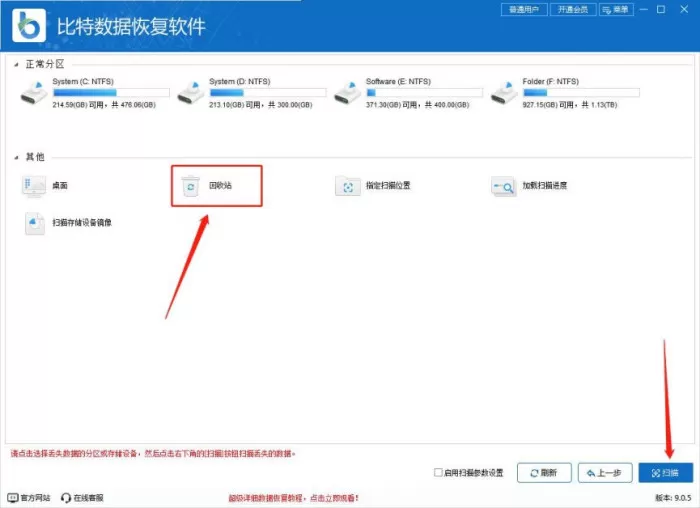
Task: Click the F: drive usage bar
Action: click(x=581, y=93)
